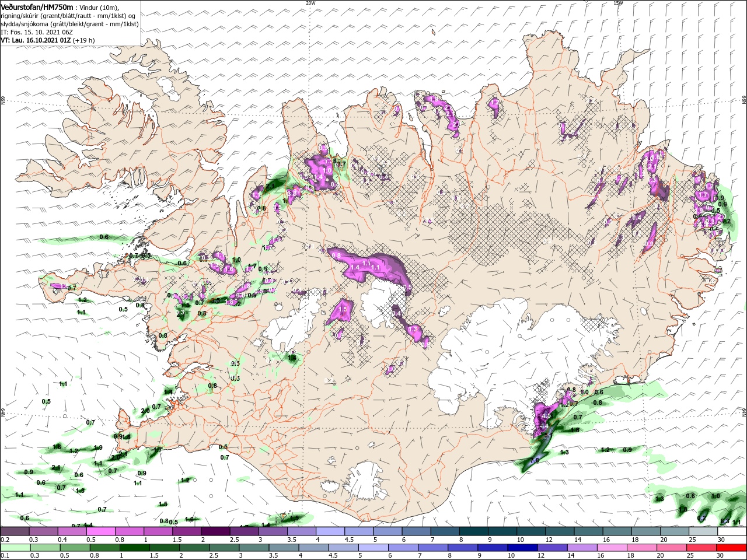The width and height of the screenshot is (747, 560).
Task: Click the '15W' longitude label
Action: (x=618, y=3)
